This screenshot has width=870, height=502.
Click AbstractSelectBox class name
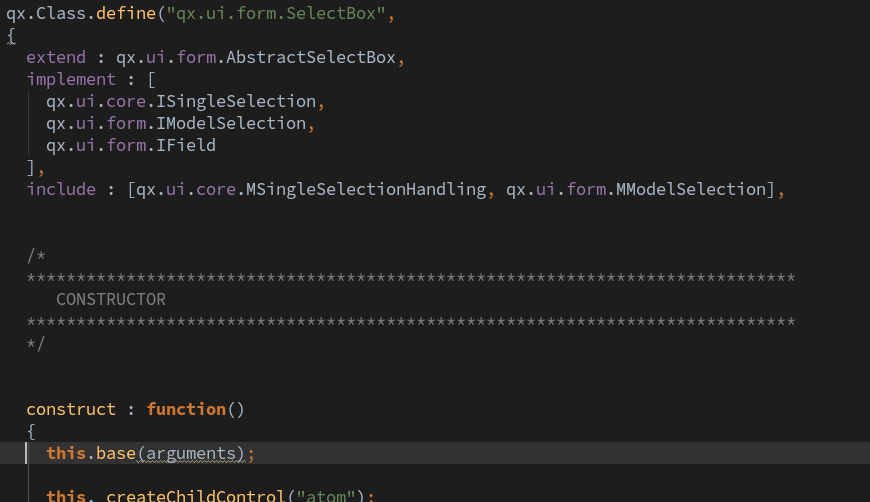click(x=311, y=57)
